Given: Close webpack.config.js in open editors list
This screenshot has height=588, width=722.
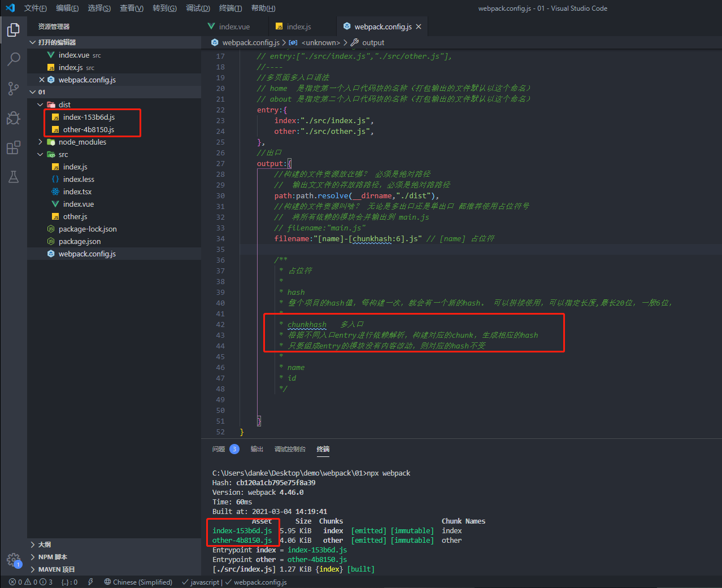Looking at the screenshot, I should click(42, 80).
